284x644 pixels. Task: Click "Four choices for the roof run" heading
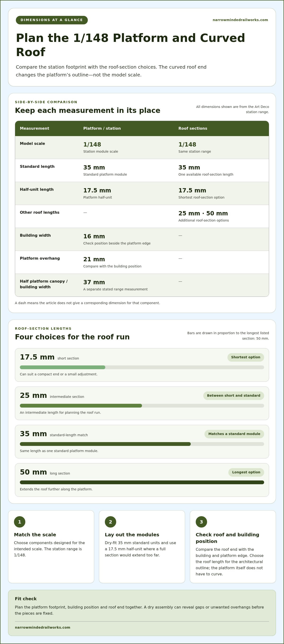pyautogui.click(x=72, y=337)
